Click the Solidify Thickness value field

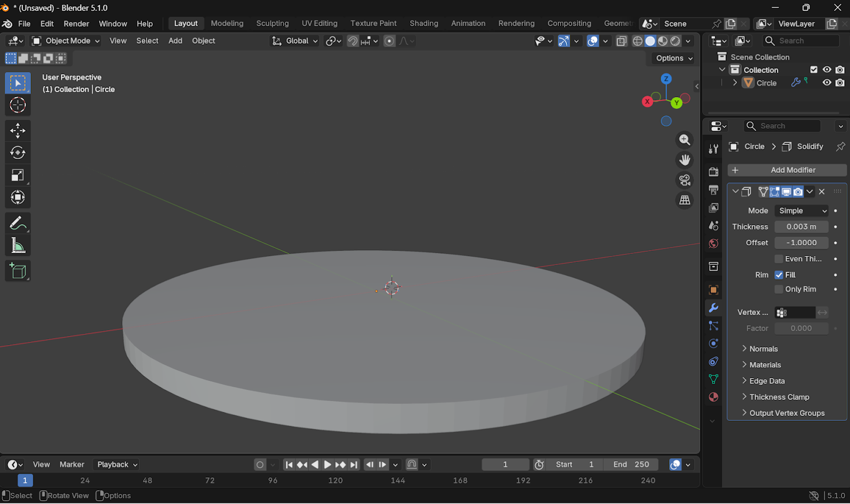801,227
